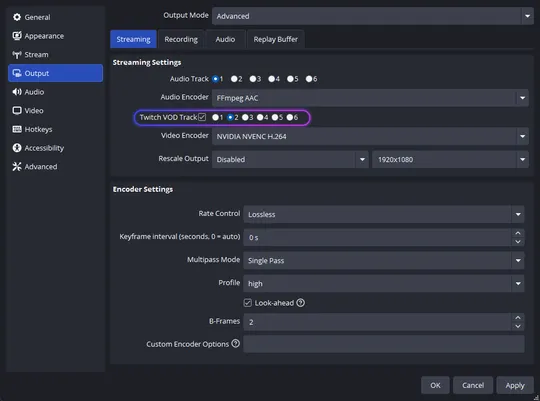The height and width of the screenshot is (401, 540).
Task: Select Audio Track 6
Action: click(x=309, y=79)
